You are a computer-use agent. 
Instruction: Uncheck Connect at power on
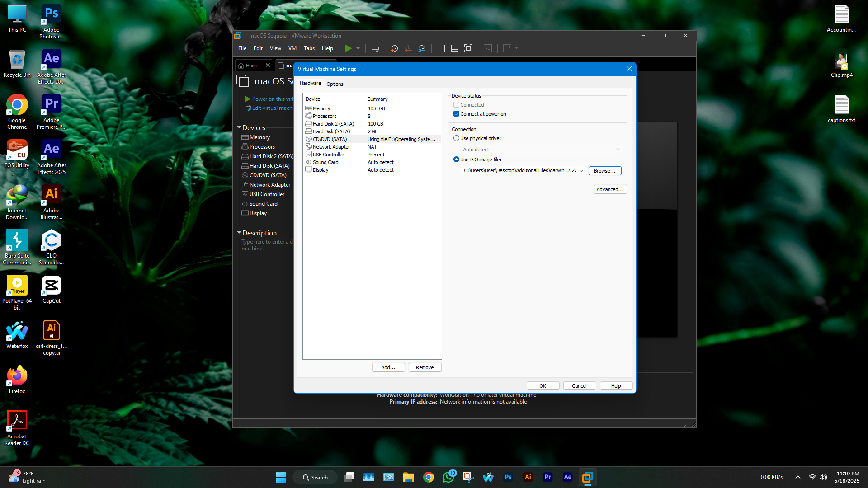tap(457, 114)
